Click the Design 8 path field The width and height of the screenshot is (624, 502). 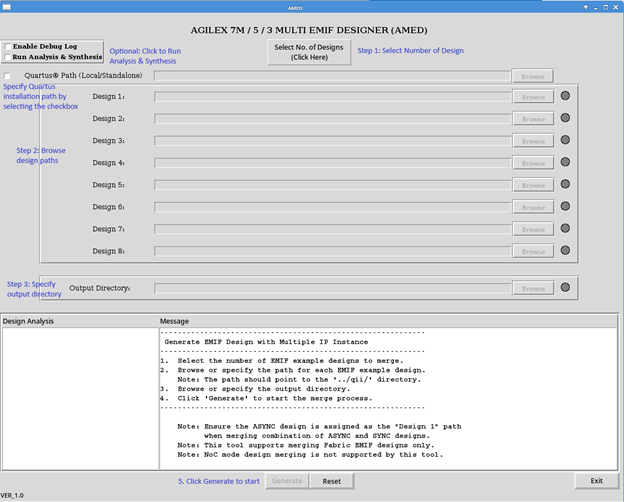coord(332,251)
